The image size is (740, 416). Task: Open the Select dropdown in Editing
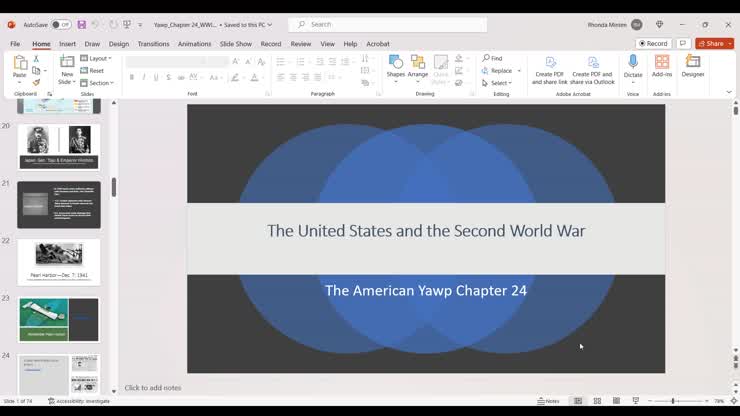tap(500, 83)
